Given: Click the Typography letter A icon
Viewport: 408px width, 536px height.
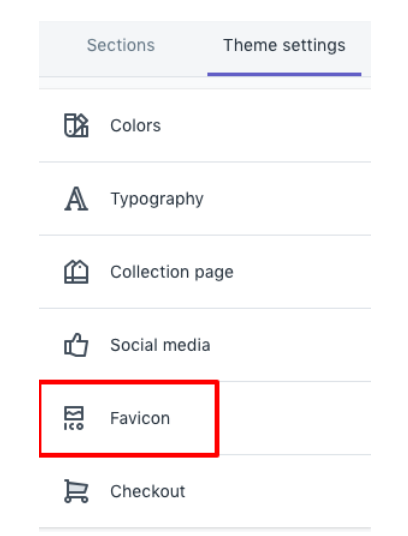Looking at the screenshot, I should point(76,199).
